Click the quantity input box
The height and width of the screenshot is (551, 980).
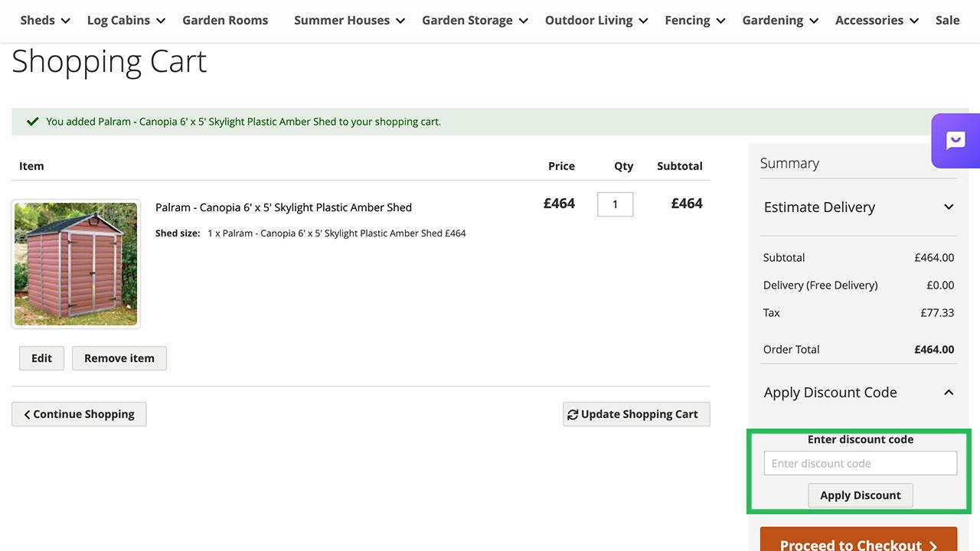pyautogui.click(x=615, y=204)
